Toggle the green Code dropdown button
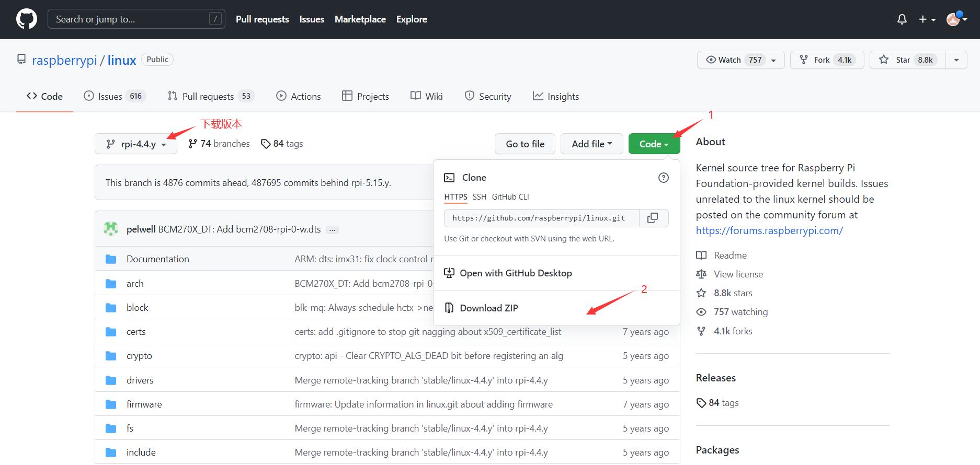Image resolution: width=980 pixels, height=465 pixels. [654, 144]
